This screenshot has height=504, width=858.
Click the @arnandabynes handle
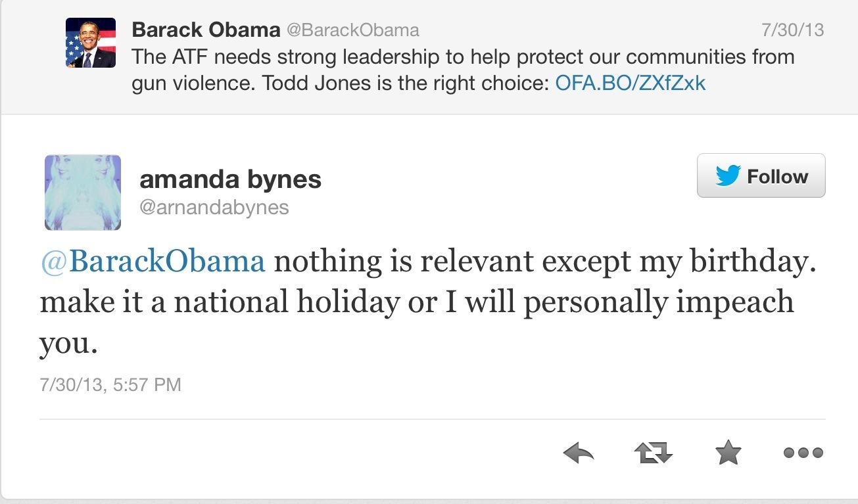tap(214, 208)
